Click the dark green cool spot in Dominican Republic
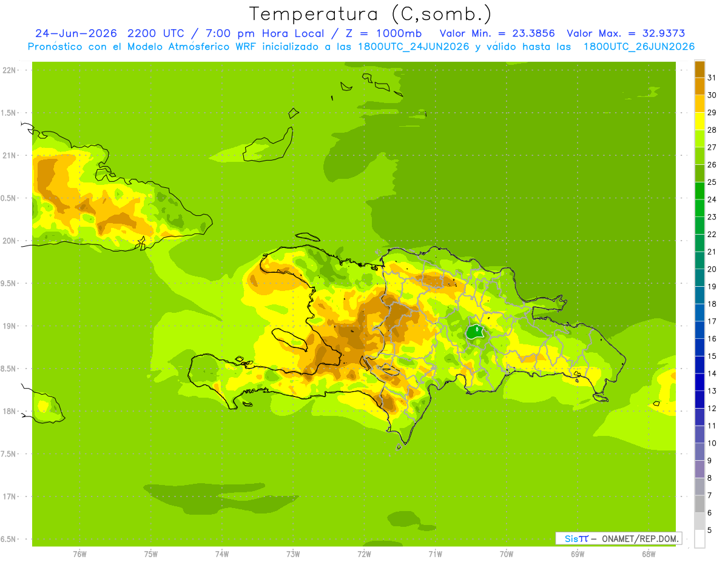Viewport: 728px width, 562px height. coord(476,332)
